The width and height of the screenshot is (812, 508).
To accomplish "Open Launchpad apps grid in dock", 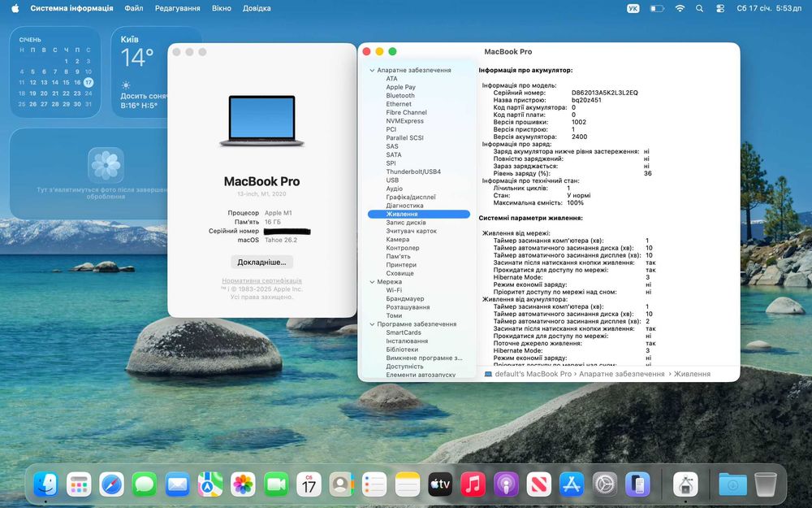I will pos(79,484).
